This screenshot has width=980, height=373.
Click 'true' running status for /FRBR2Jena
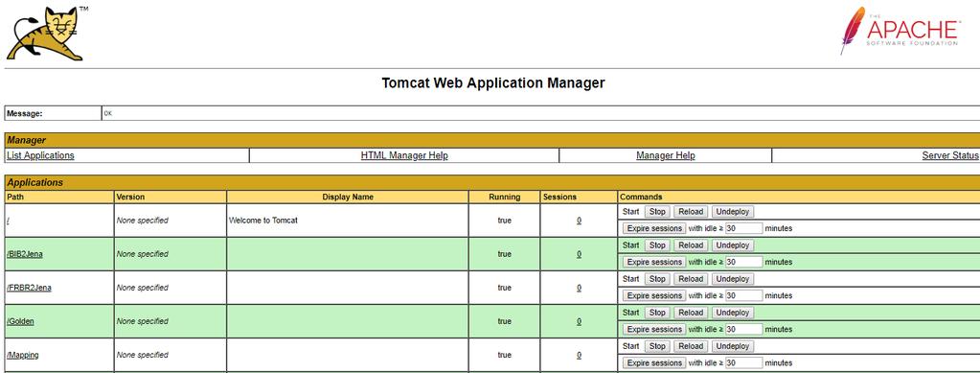[505, 288]
